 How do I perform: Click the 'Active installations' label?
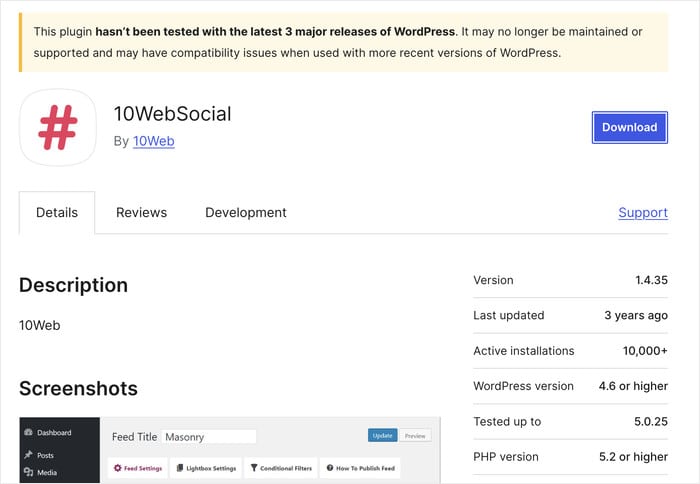[524, 350]
